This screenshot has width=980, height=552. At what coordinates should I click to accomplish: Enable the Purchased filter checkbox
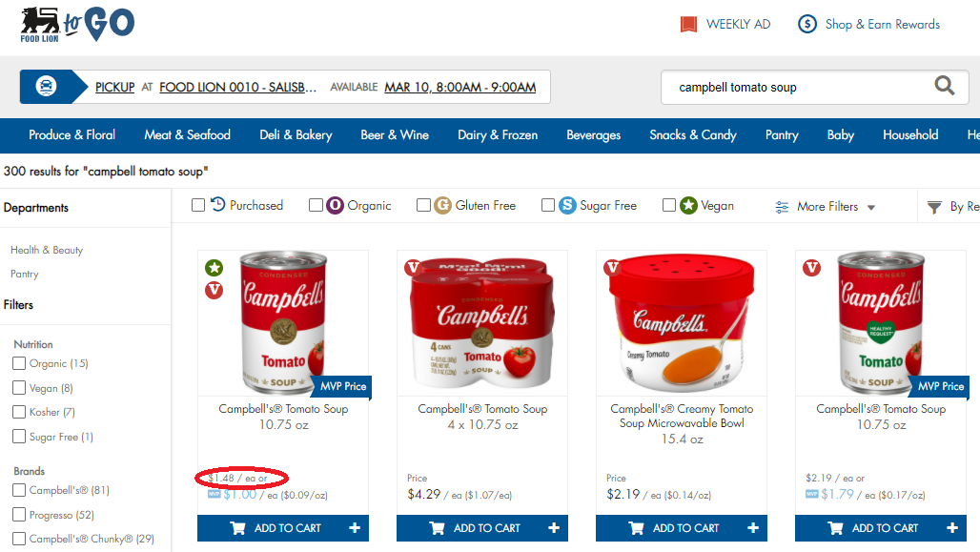click(x=198, y=205)
